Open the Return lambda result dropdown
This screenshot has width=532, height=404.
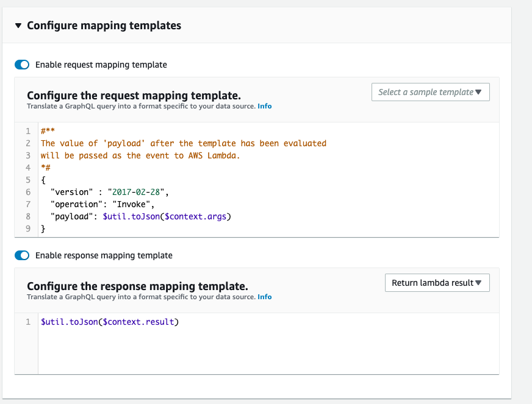437,282
